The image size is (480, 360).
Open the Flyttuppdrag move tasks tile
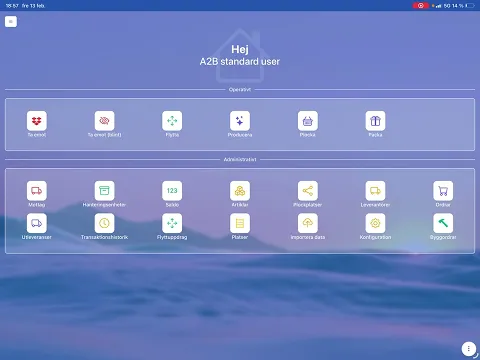pos(172,223)
